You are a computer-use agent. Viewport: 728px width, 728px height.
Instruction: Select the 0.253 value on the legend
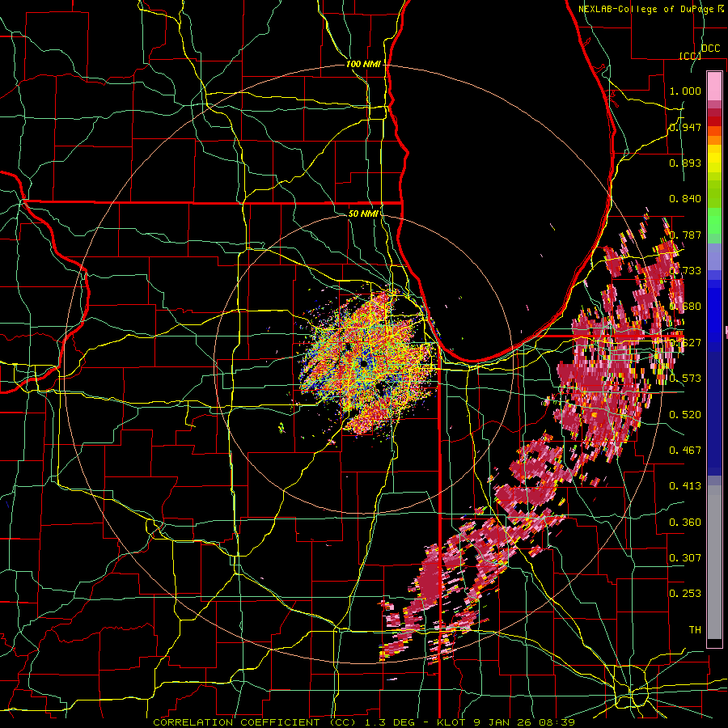click(685, 594)
